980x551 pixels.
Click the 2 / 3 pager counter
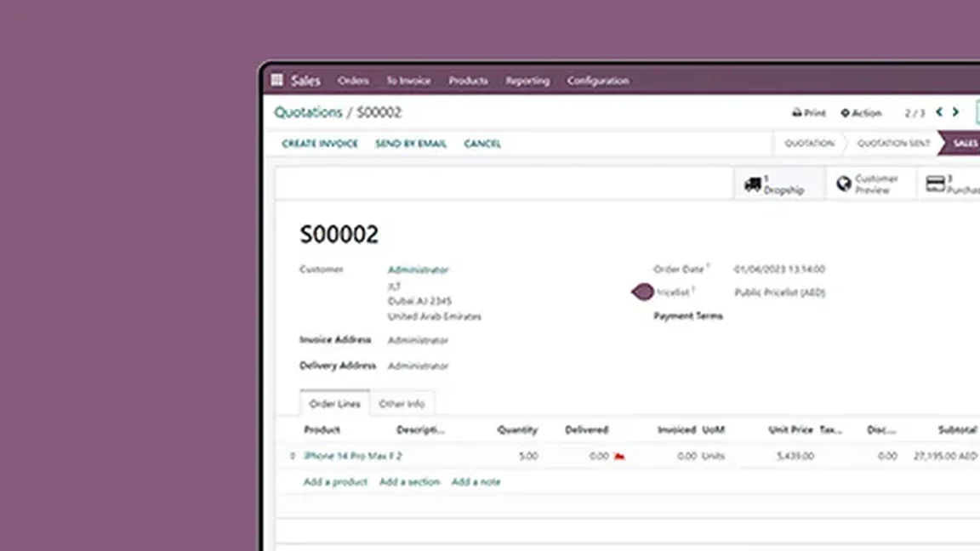(x=914, y=113)
